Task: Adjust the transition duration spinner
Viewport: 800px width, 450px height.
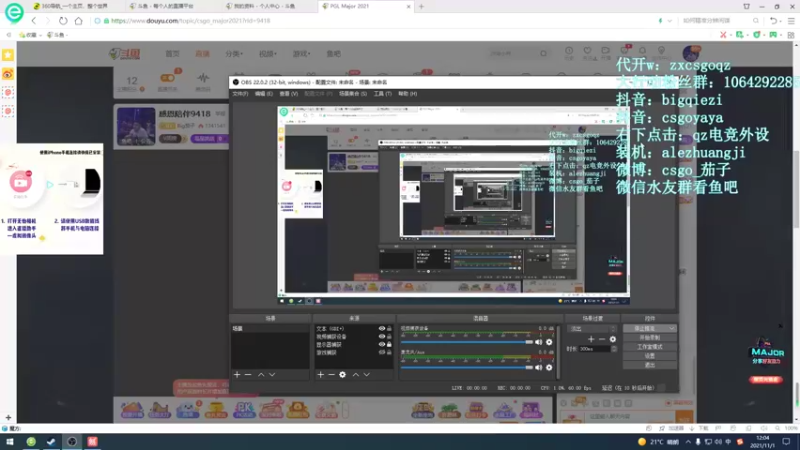Action: pos(614,349)
